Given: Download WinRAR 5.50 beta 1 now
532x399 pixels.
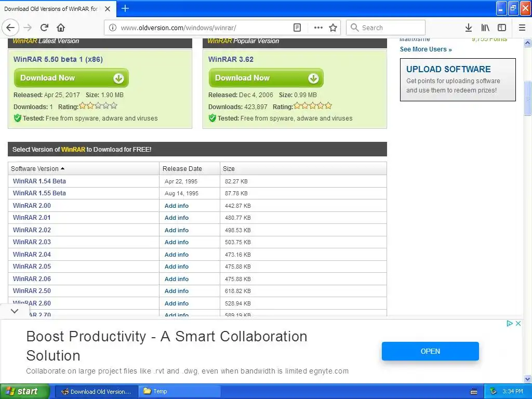Looking at the screenshot, I should pos(71,78).
